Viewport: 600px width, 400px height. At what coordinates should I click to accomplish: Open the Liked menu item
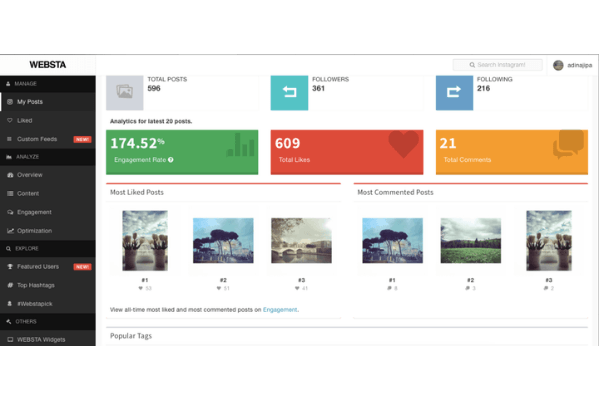48,120
